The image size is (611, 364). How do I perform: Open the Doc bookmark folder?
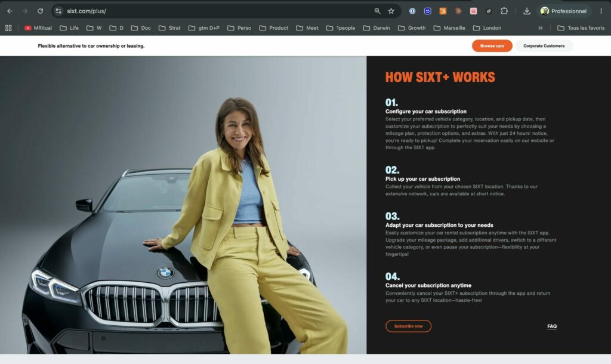[x=141, y=28]
